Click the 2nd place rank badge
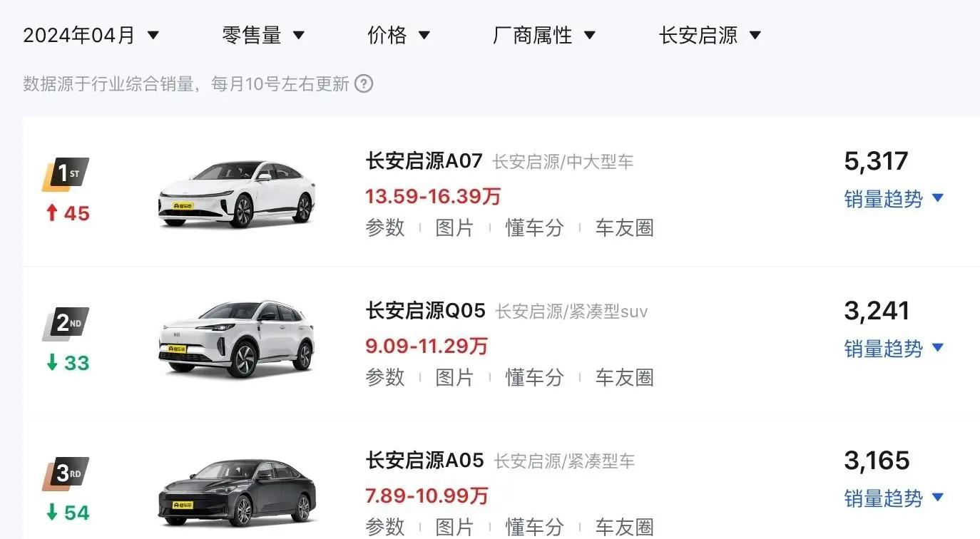The image size is (980, 539). [x=66, y=324]
